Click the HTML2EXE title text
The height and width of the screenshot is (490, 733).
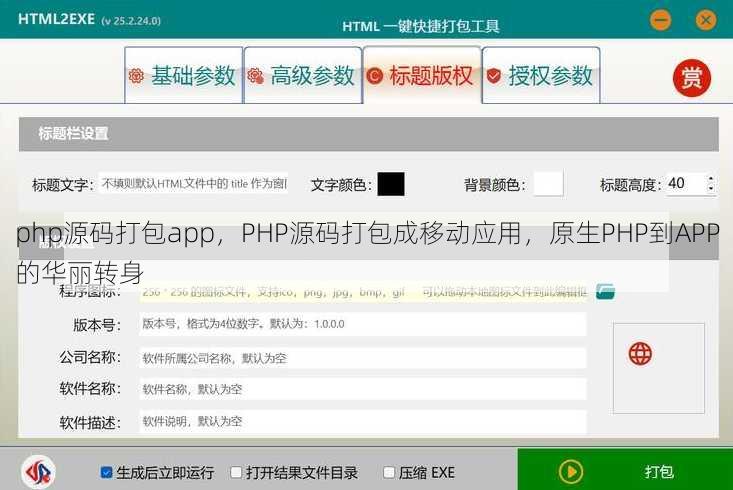[56, 19]
